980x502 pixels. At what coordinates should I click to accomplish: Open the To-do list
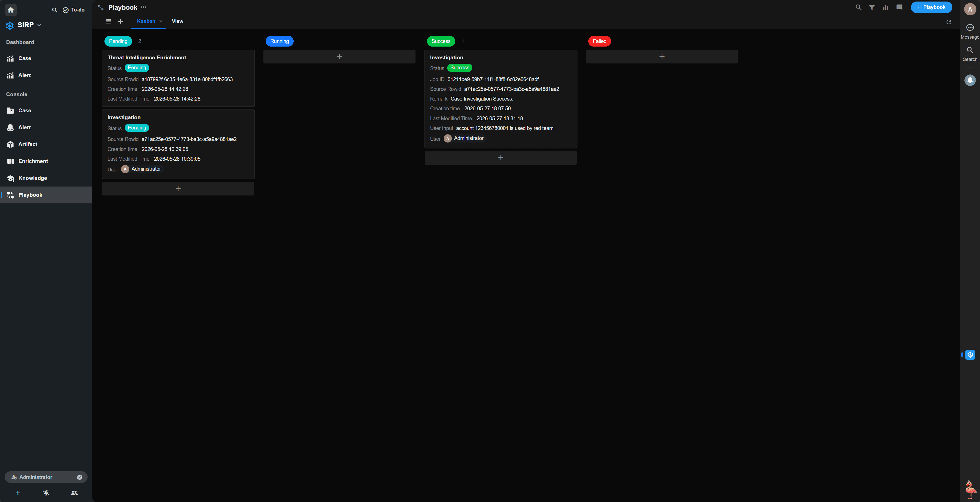coord(74,10)
